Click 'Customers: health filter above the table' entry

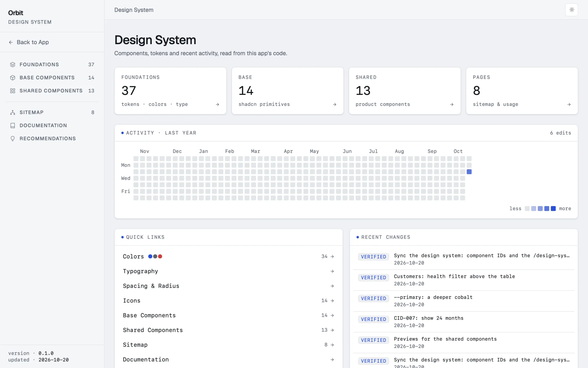click(x=464, y=280)
